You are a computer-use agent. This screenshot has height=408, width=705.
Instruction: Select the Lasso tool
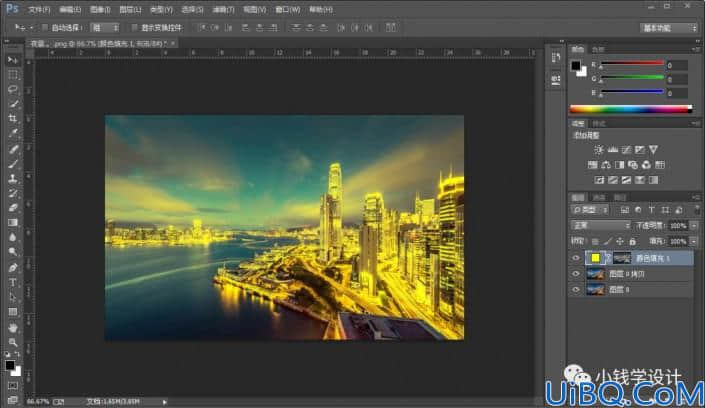pos(13,89)
